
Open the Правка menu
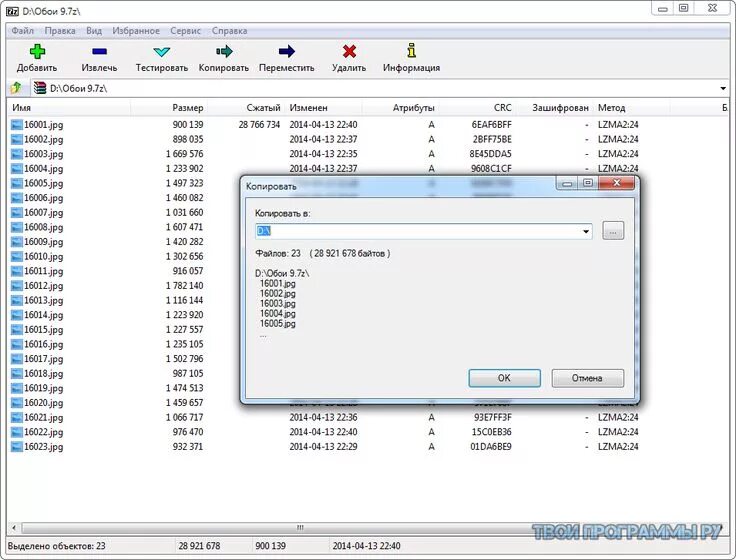click(60, 31)
